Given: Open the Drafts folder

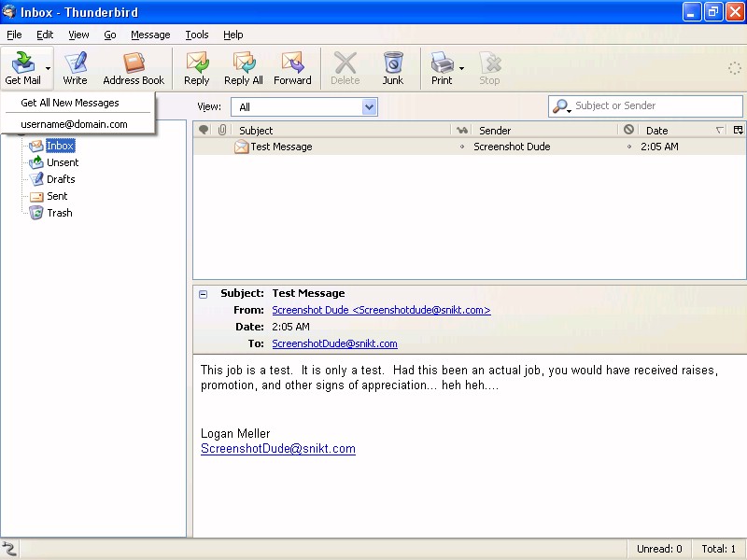Looking at the screenshot, I should [x=61, y=179].
